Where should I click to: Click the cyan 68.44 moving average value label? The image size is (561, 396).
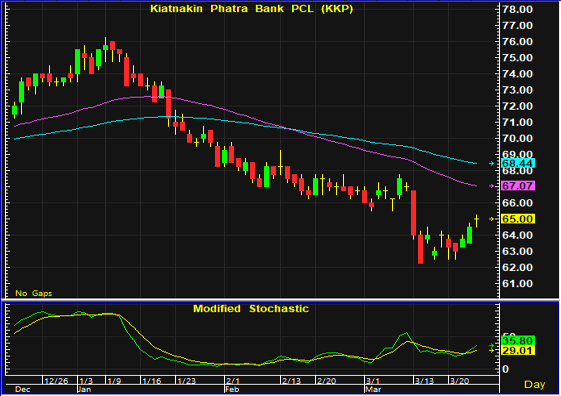point(518,163)
